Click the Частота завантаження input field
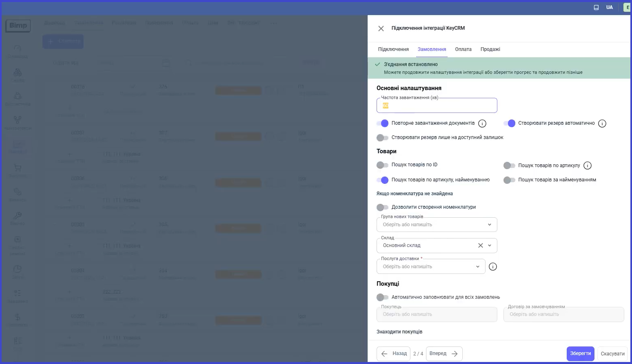632x364 pixels. [437, 106]
